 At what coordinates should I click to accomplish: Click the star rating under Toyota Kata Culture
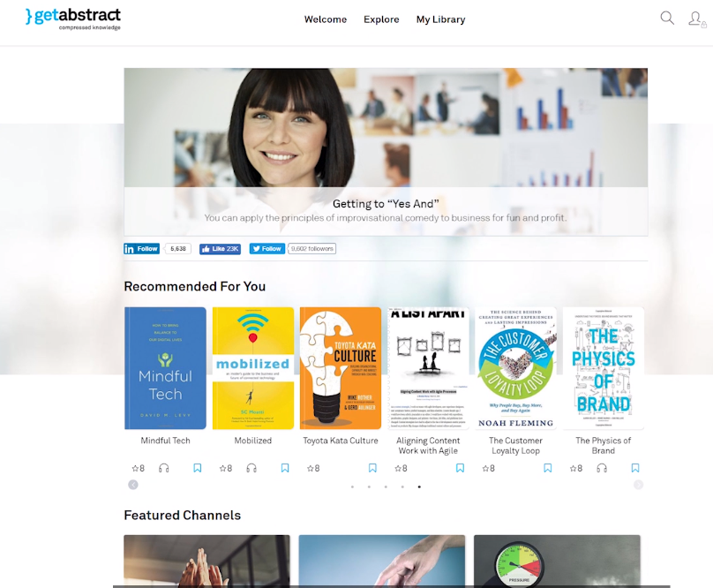312,468
